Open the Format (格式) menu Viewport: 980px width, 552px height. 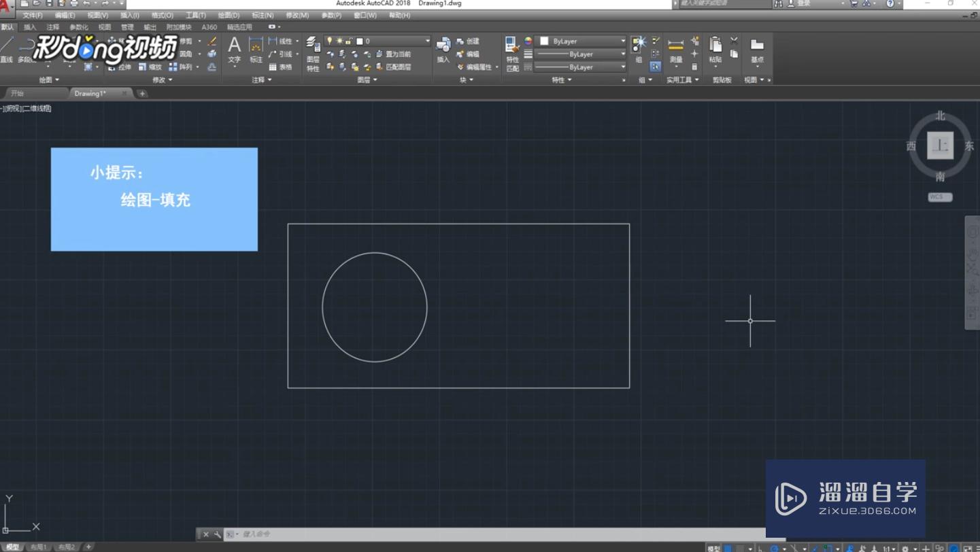click(162, 15)
